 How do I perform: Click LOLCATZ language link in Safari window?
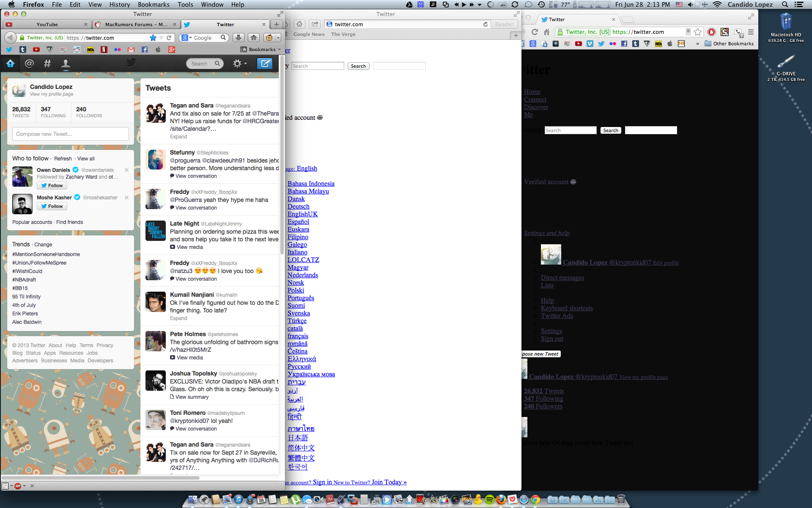tap(303, 260)
